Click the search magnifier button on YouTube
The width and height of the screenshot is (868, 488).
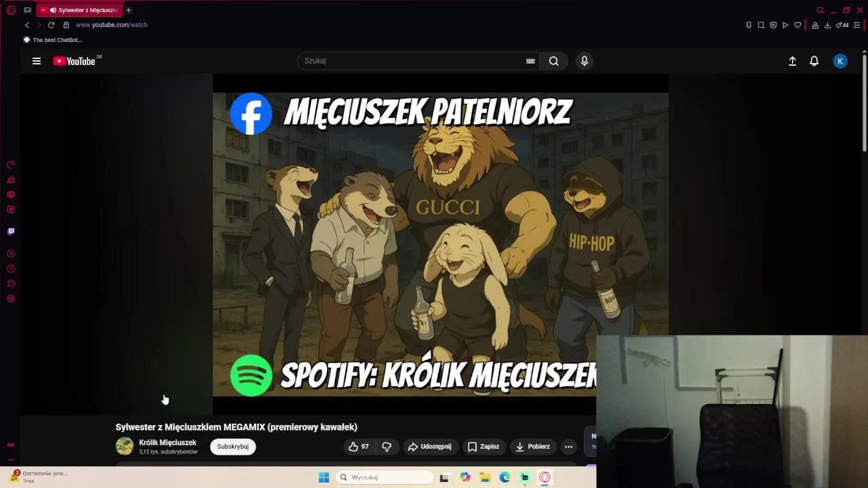point(554,61)
